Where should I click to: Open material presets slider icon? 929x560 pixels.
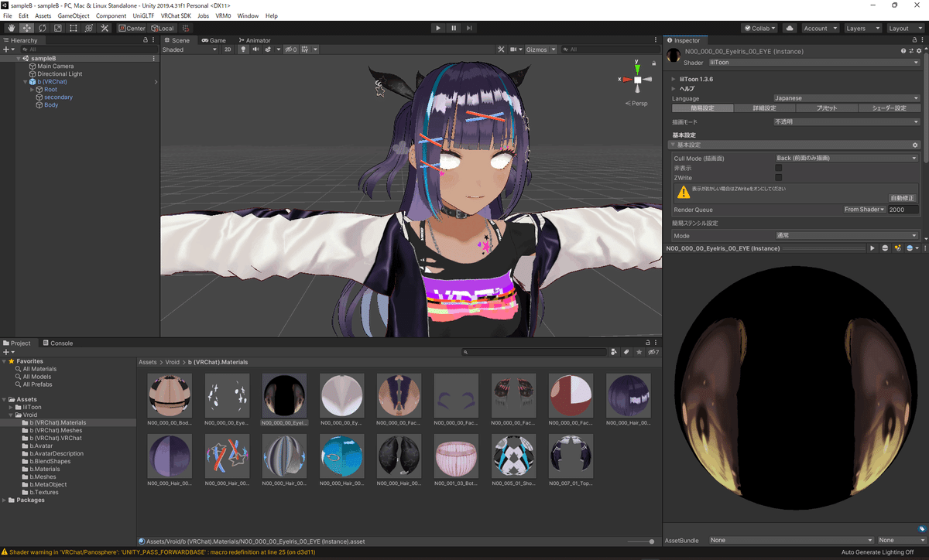pyautogui.click(x=910, y=51)
